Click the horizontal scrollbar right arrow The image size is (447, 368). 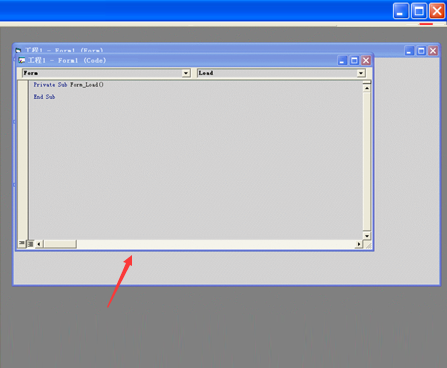359,244
